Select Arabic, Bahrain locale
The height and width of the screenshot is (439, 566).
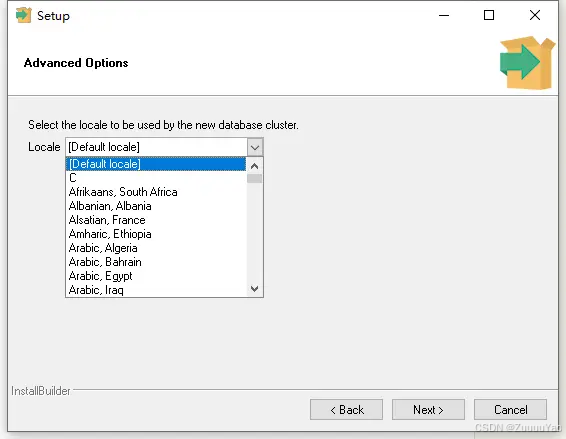click(x=156, y=262)
